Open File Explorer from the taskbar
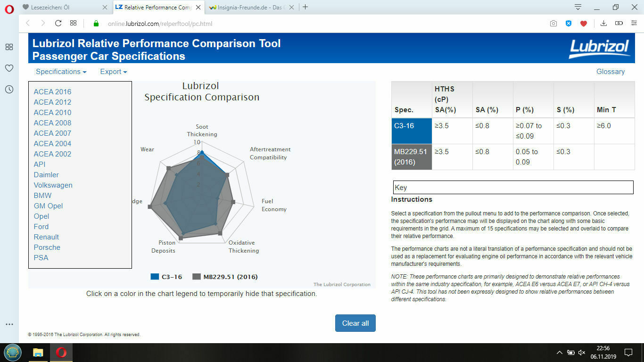The height and width of the screenshot is (362, 644). 38,352
